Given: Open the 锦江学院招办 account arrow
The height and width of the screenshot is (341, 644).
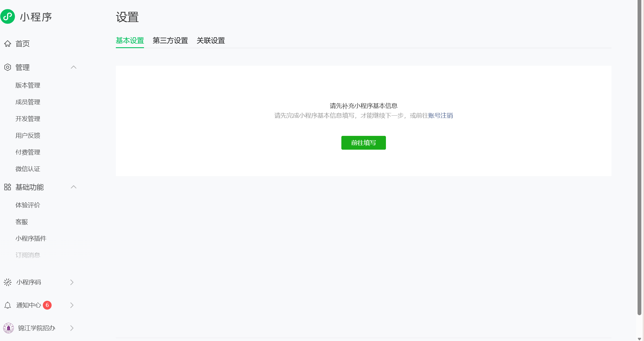Looking at the screenshot, I should 72,328.
